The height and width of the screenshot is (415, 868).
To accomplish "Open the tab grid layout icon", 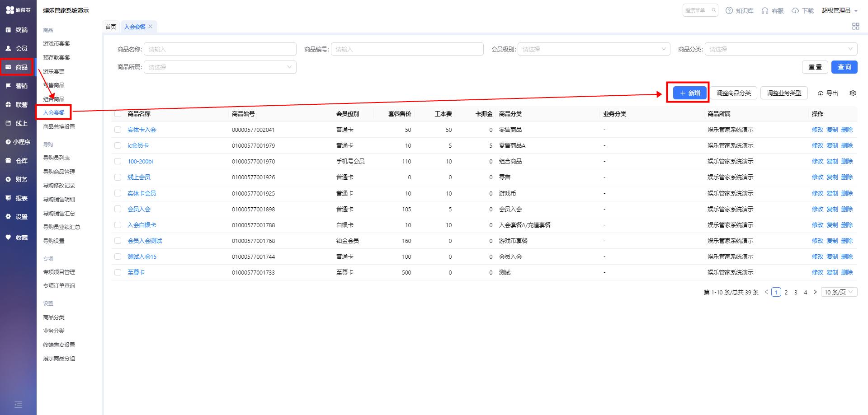I will (855, 26).
